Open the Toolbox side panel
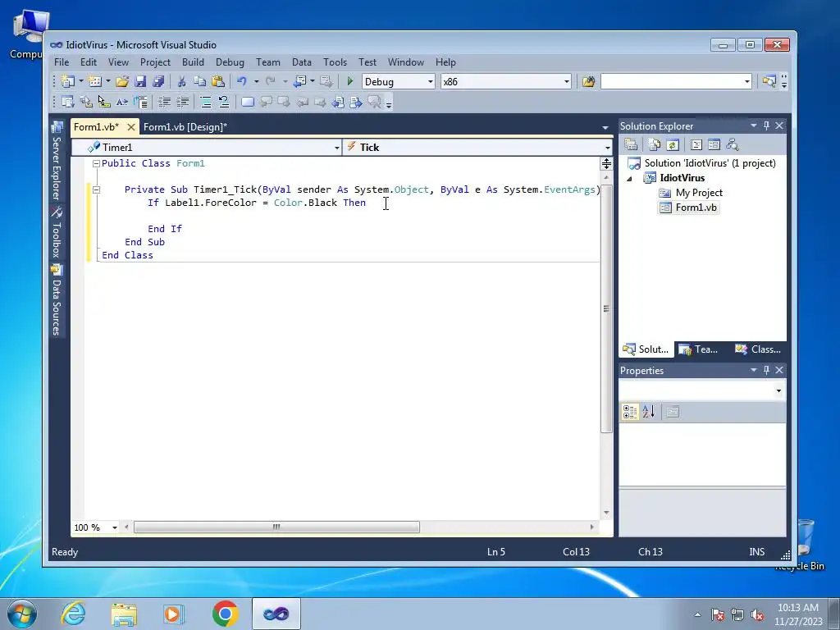The width and height of the screenshot is (840, 630). (x=57, y=232)
